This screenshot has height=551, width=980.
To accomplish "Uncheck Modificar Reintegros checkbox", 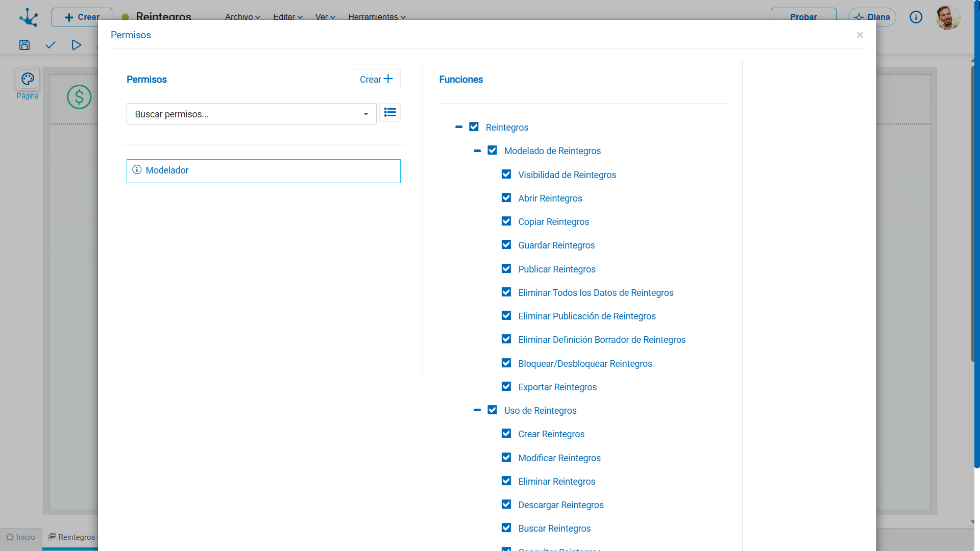I will pos(506,457).
